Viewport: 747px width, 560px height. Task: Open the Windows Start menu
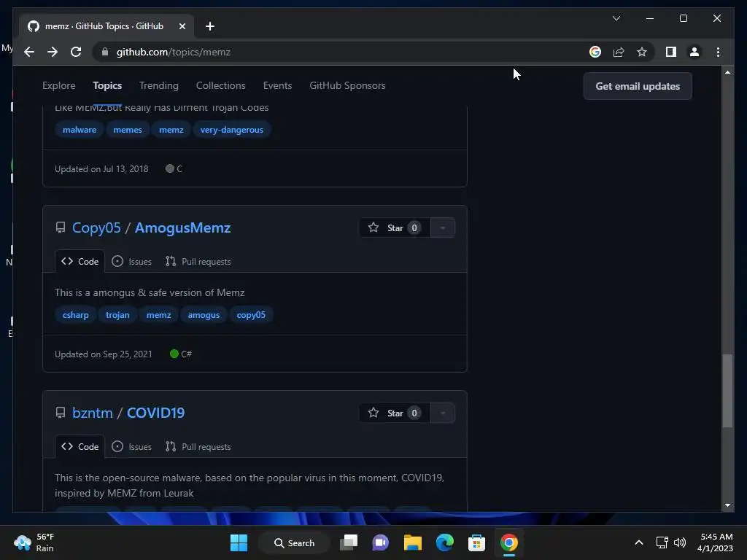(239, 542)
